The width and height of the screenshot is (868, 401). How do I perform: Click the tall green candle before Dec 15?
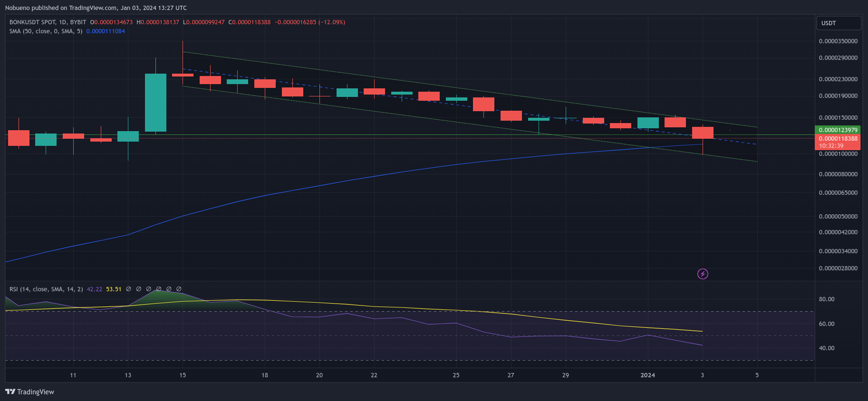[155, 103]
